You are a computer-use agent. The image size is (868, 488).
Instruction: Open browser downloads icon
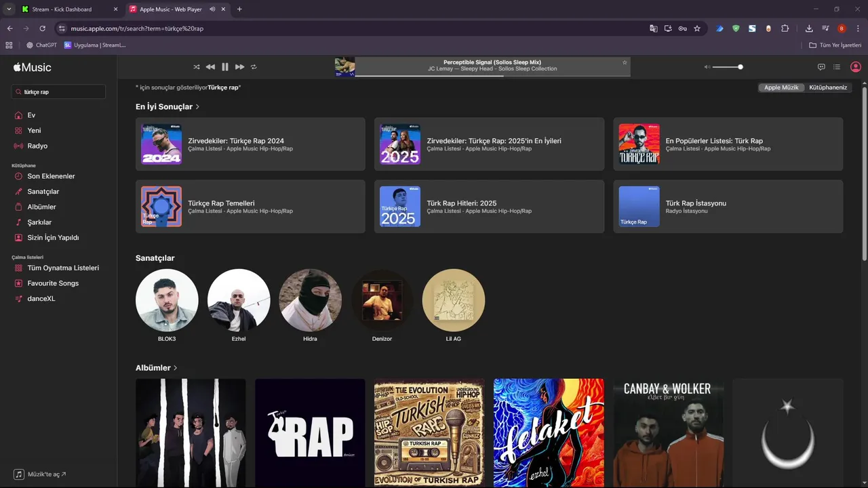(x=809, y=28)
